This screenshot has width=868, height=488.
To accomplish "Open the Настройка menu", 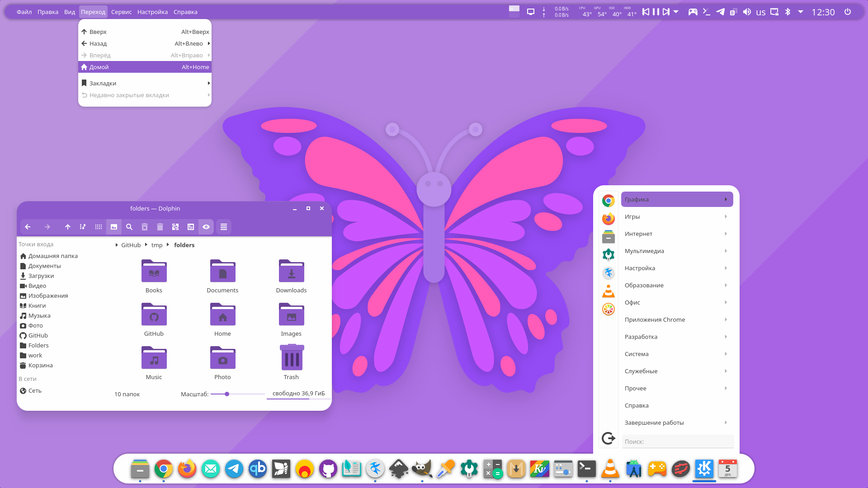I will (152, 12).
